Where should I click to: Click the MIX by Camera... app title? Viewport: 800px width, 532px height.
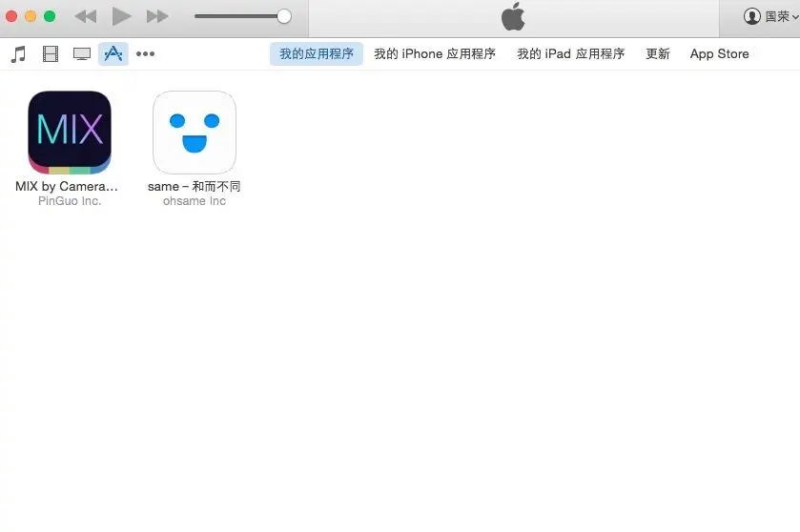[67, 187]
